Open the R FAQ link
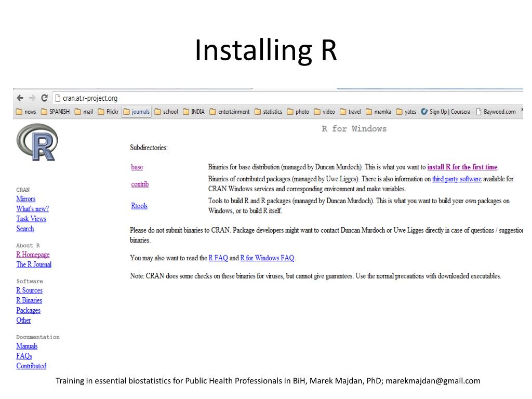This screenshot has width=532, height=399. 218,258
